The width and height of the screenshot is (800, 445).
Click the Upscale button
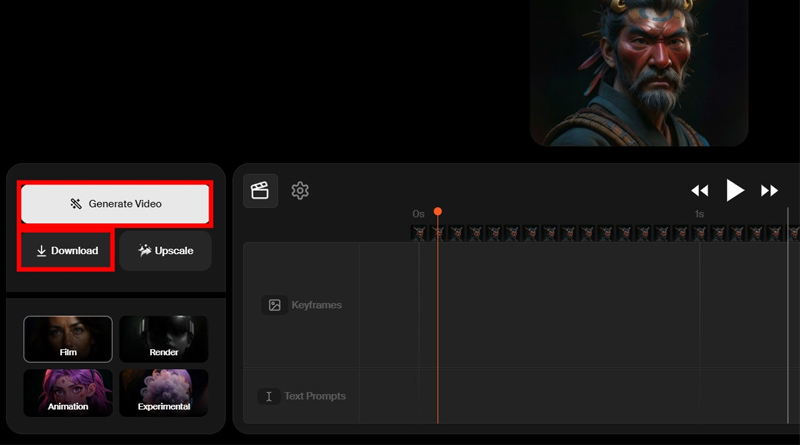pos(165,251)
